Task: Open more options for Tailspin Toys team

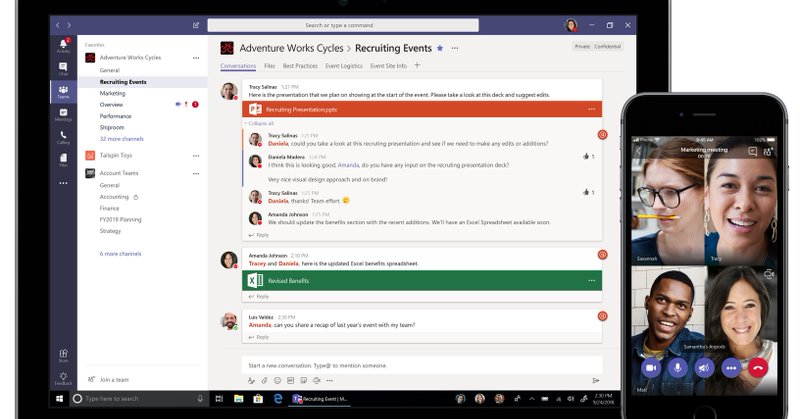Action: point(196,156)
